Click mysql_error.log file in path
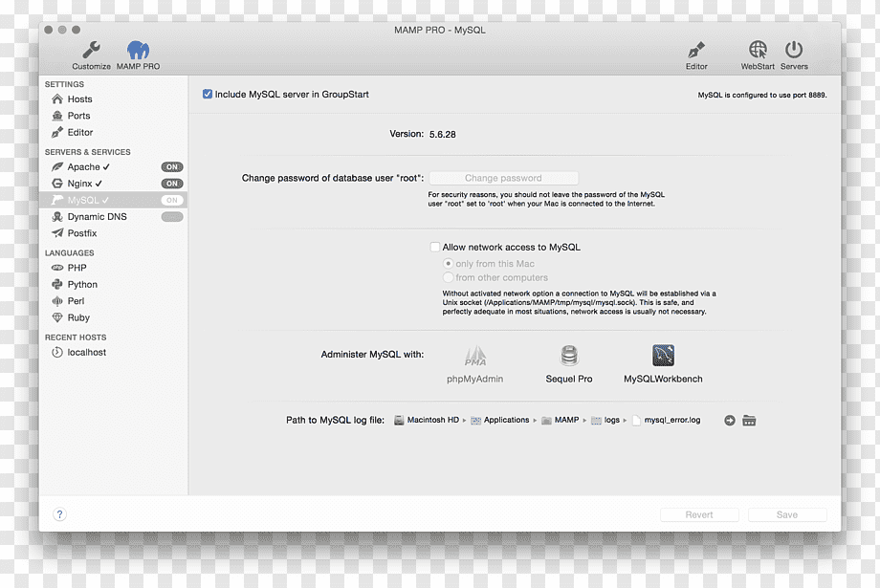880x588 pixels. pyautogui.click(x=666, y=421)
